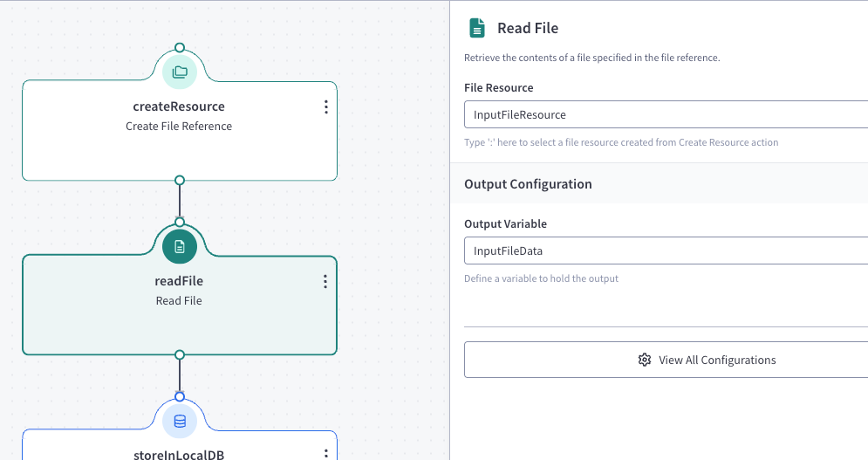Viewport: 868px width, 460px height.
Task: Select the readFile node card
Action: click(x=180, y=305)
